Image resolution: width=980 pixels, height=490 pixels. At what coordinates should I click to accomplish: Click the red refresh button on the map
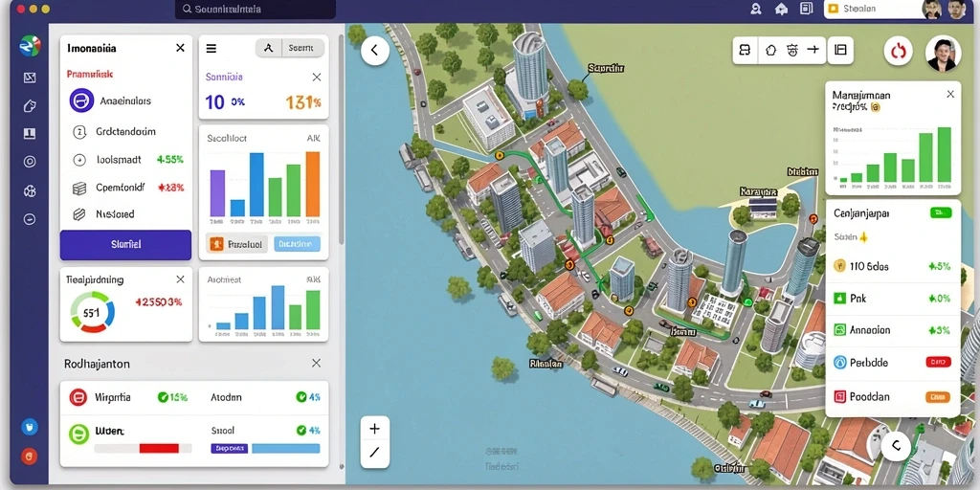898,52
